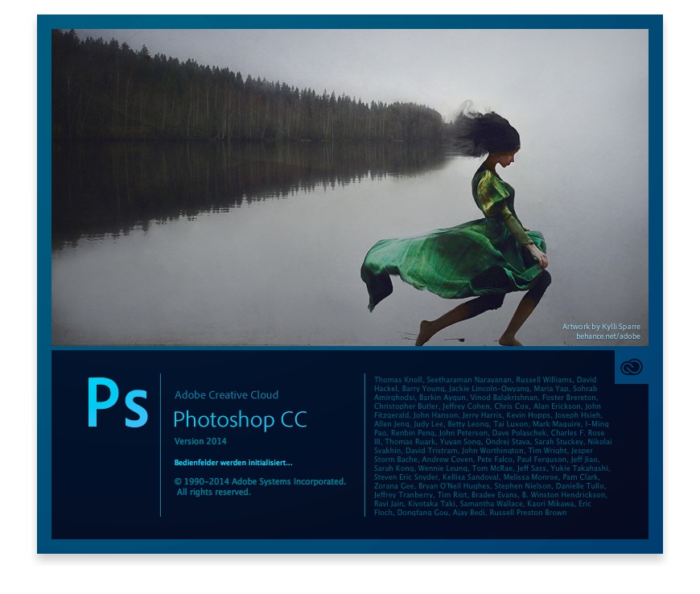Click the credits line starting 'Christopher Butler'
Screen dimensions: 700x594
click(488, 406)
